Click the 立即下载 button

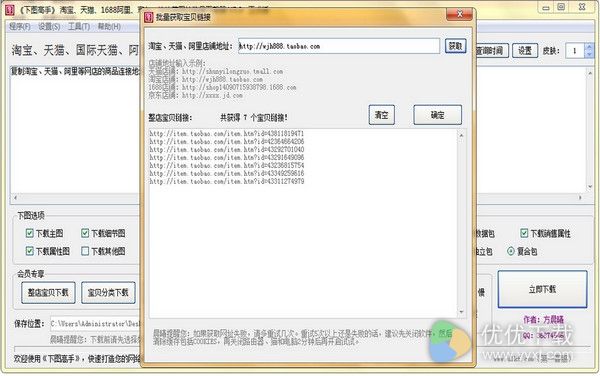point(542,289)
